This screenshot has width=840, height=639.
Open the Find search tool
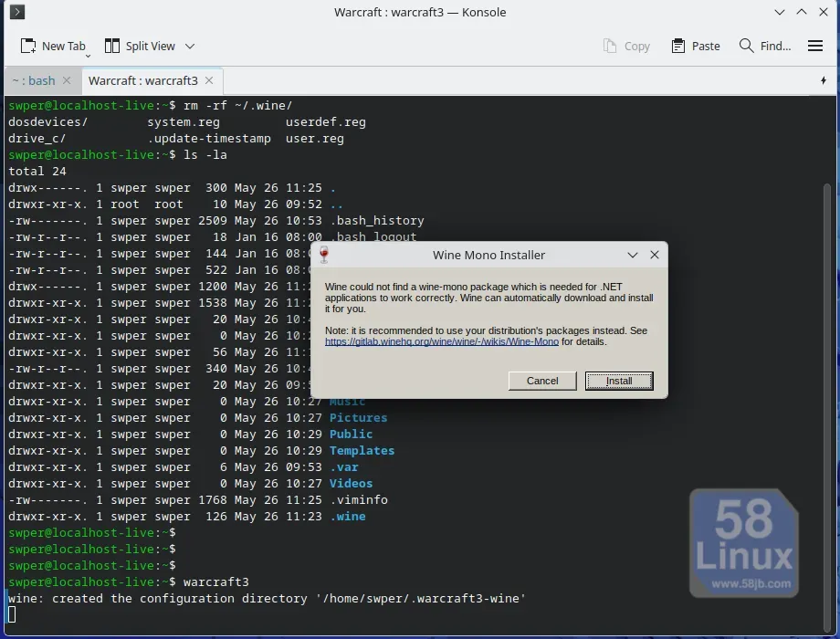[765, 46]
